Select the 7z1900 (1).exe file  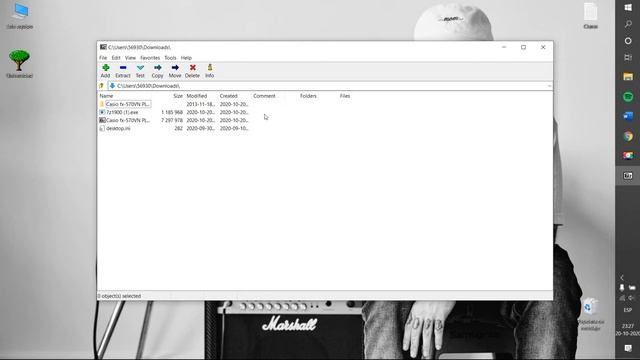coord(122,112)
